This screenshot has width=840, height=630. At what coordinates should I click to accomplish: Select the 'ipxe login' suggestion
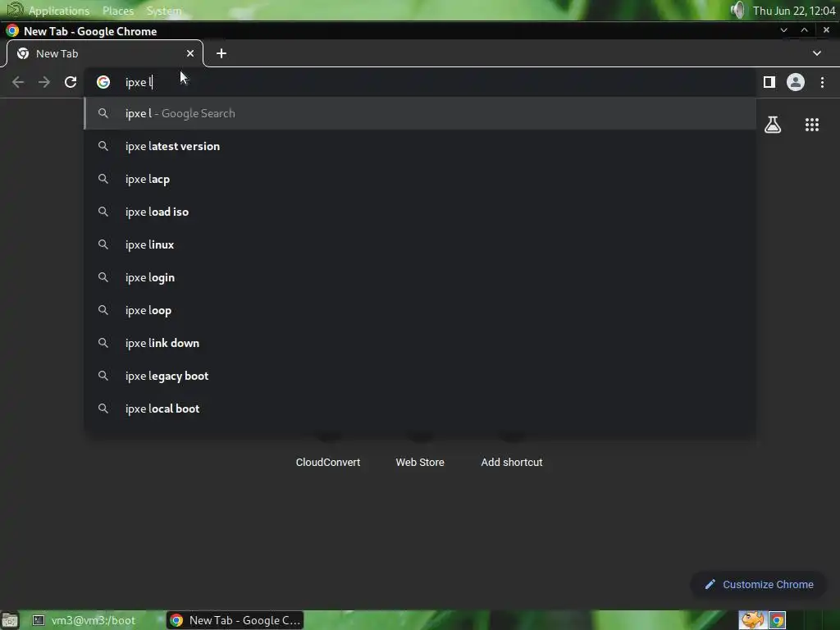pyautogui.click(x=420, y=277)
